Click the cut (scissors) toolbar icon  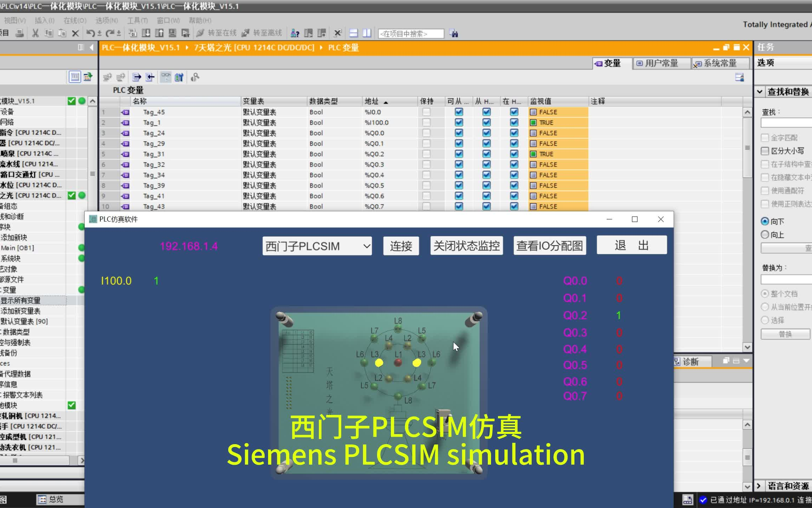point(35,33)
